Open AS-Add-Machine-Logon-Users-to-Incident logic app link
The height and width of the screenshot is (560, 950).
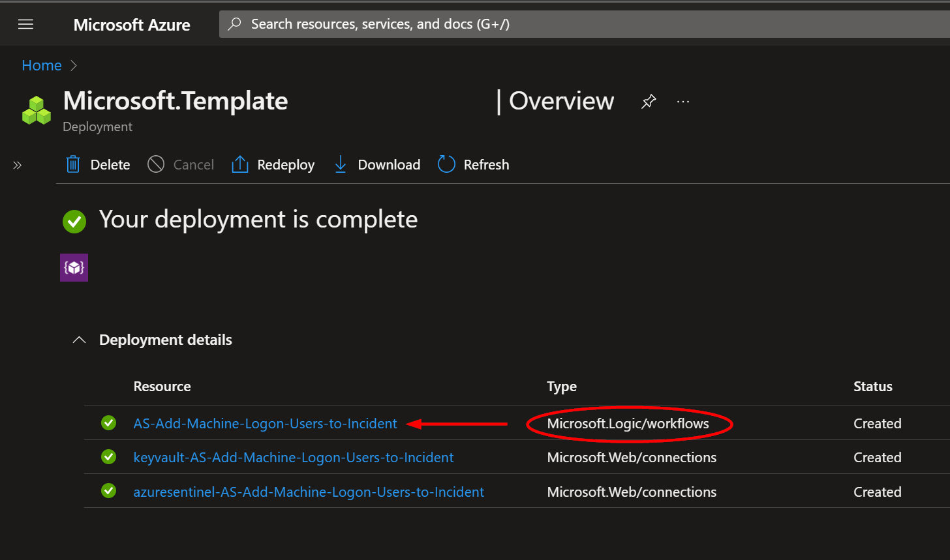(x=265, y=424)
